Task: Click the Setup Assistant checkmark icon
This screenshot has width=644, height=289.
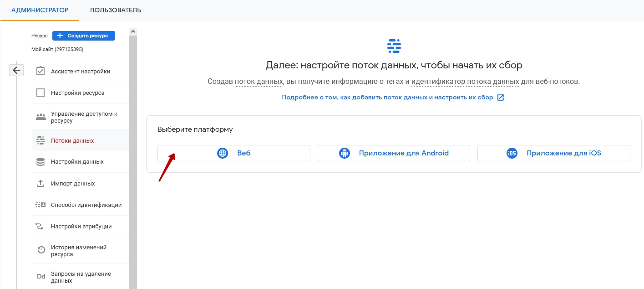Action: click(x=41, y=71)
